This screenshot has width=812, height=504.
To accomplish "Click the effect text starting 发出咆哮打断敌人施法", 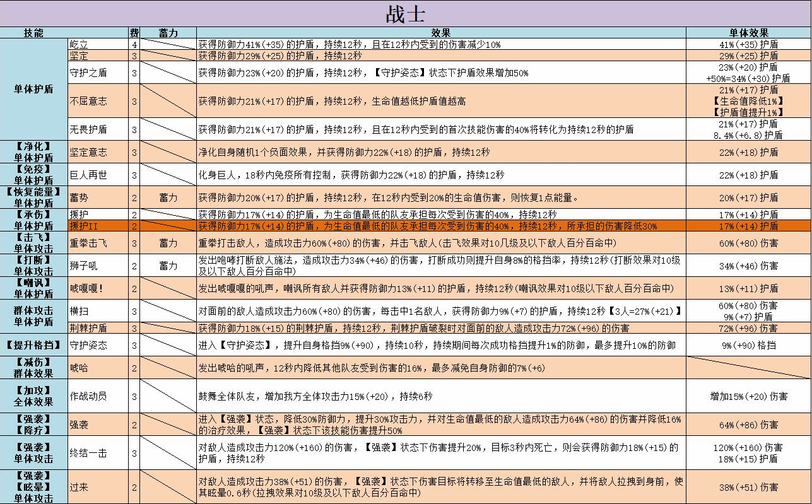I will [440, 266].
